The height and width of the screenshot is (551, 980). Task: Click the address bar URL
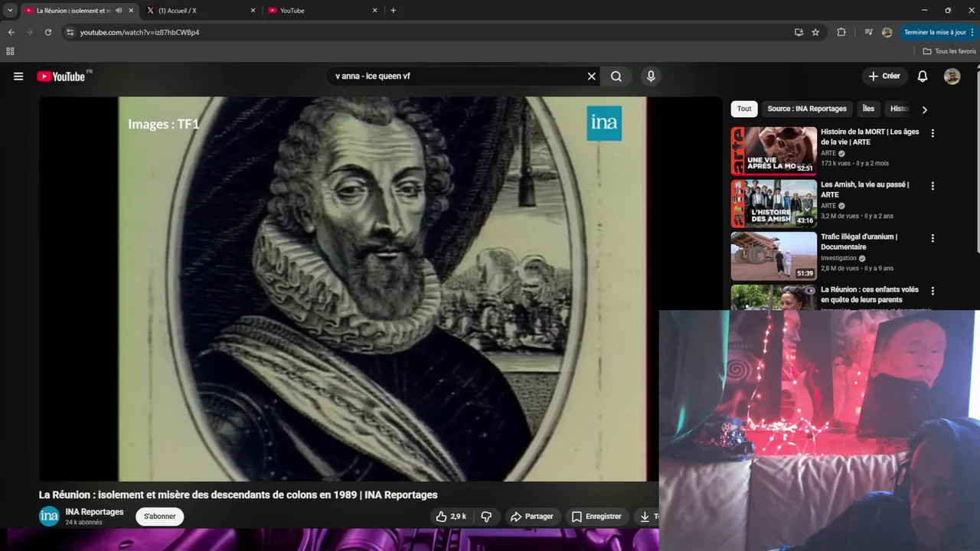139,32
